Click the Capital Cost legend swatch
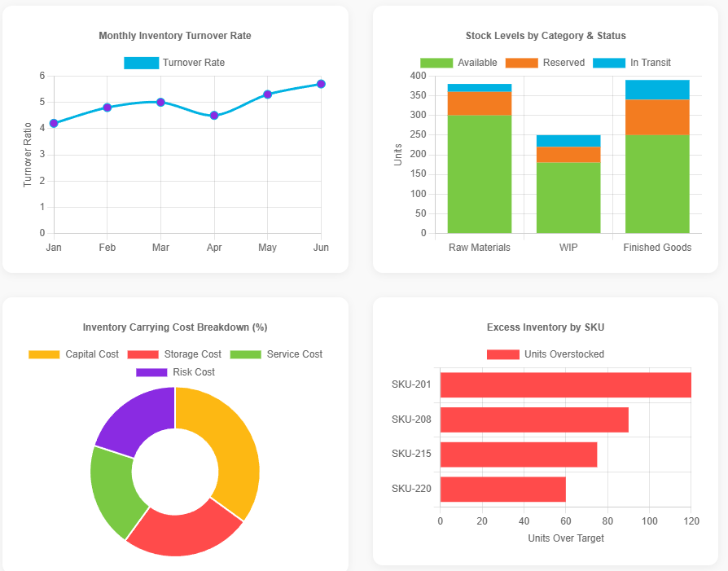Image resolution: width=728 pixels, height=571 pixels. [x=45, y=354]
